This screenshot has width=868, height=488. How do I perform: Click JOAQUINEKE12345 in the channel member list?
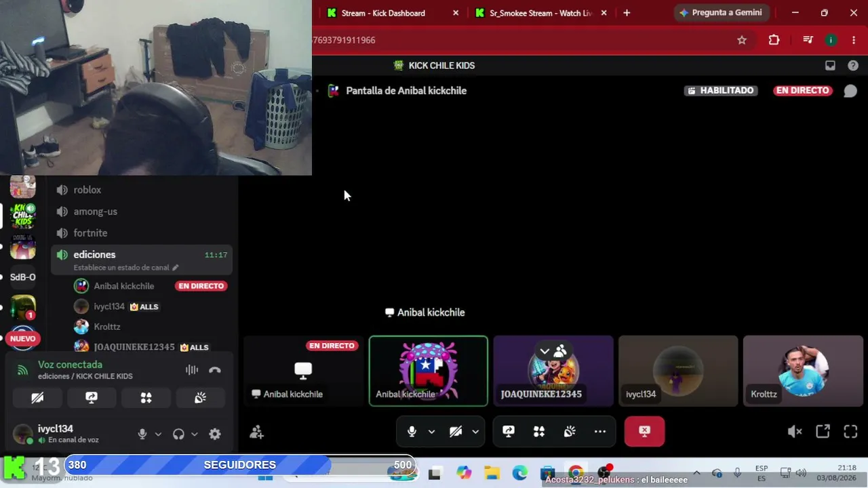[134, 347]
